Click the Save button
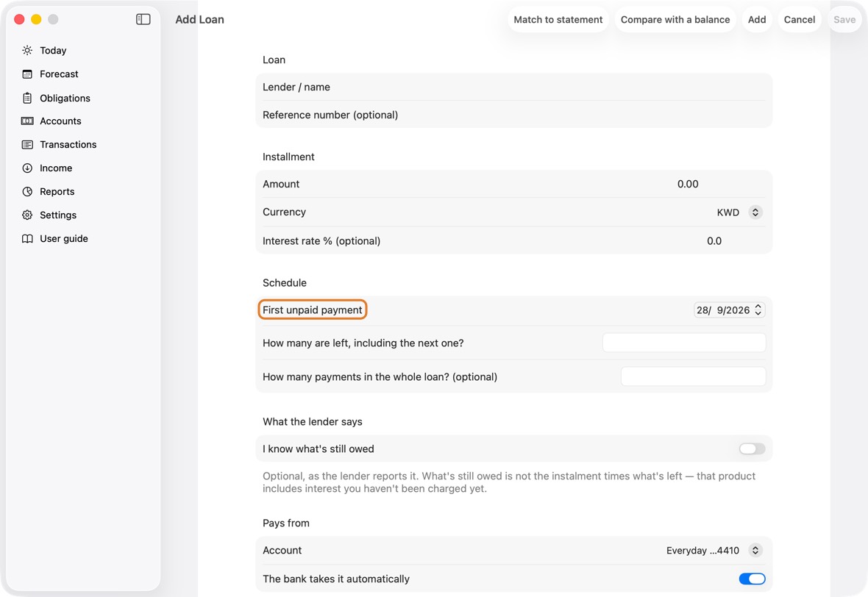The width and height of the screenshot is (868, 597). pos(844,19)
